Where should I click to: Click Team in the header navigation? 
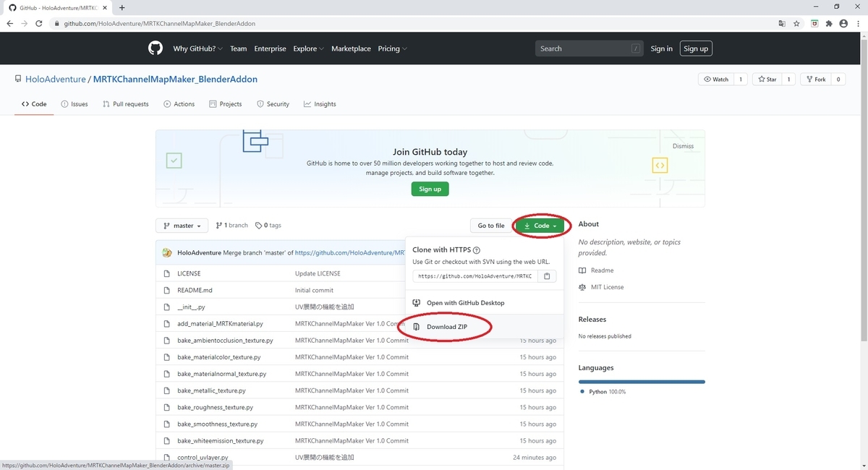[238, 48]
